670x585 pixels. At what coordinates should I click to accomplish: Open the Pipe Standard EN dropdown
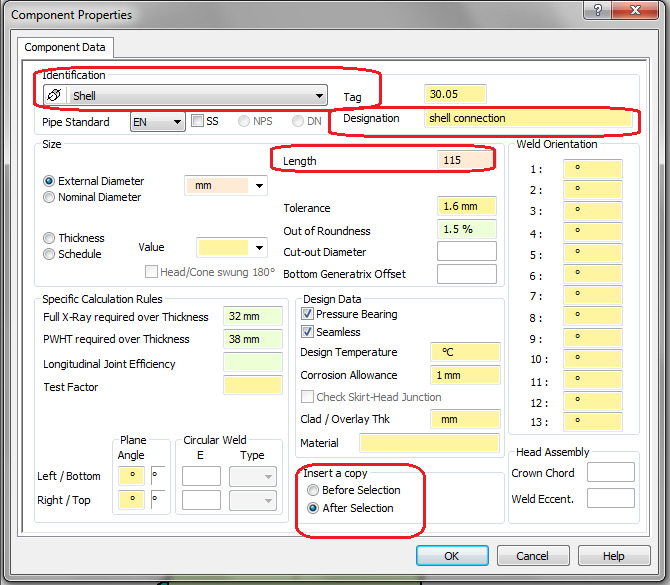pos(158,122)
